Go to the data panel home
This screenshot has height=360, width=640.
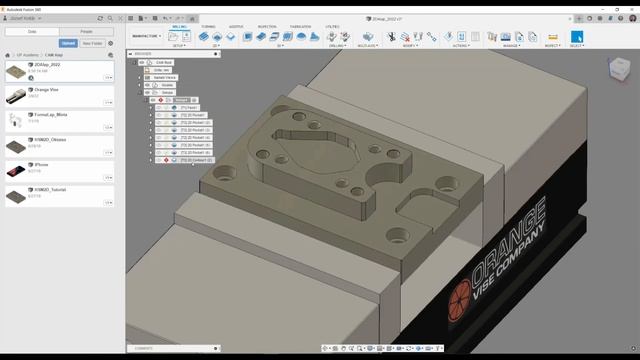[7, 55]
